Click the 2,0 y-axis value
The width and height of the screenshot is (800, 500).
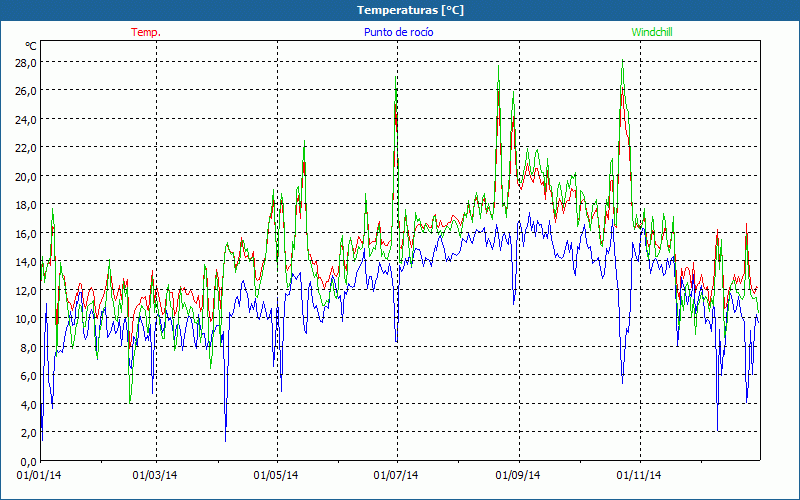(28, 433)
